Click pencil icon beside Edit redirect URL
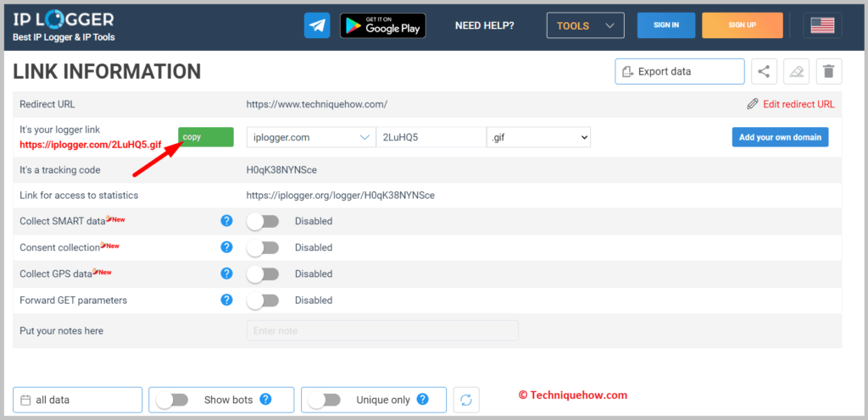 tap(753, 104)
